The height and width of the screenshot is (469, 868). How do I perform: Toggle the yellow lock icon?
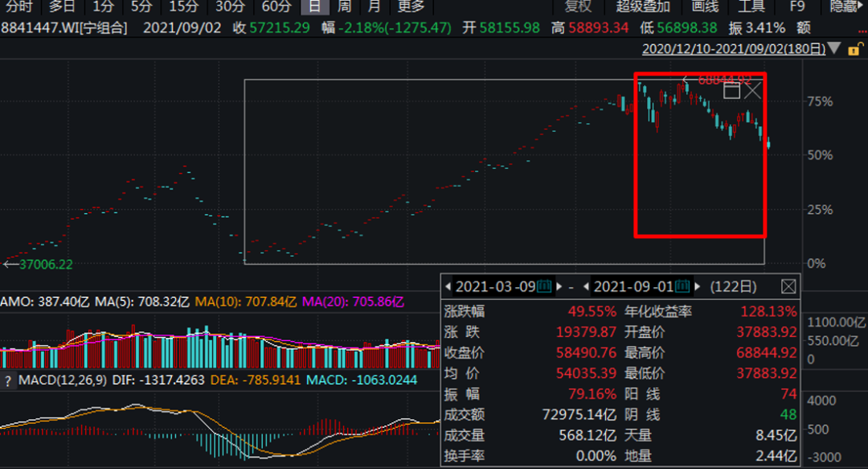click(x=855, y=49)
